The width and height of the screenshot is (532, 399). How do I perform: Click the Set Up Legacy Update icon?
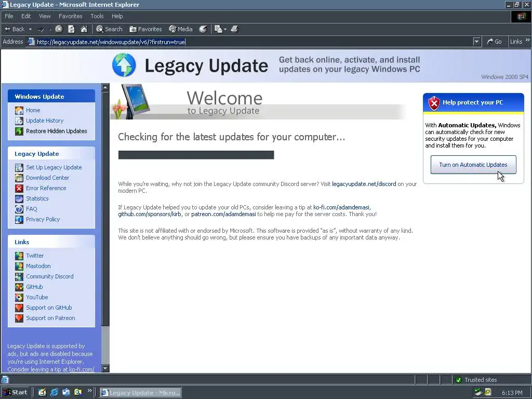(x=19, y=168)
